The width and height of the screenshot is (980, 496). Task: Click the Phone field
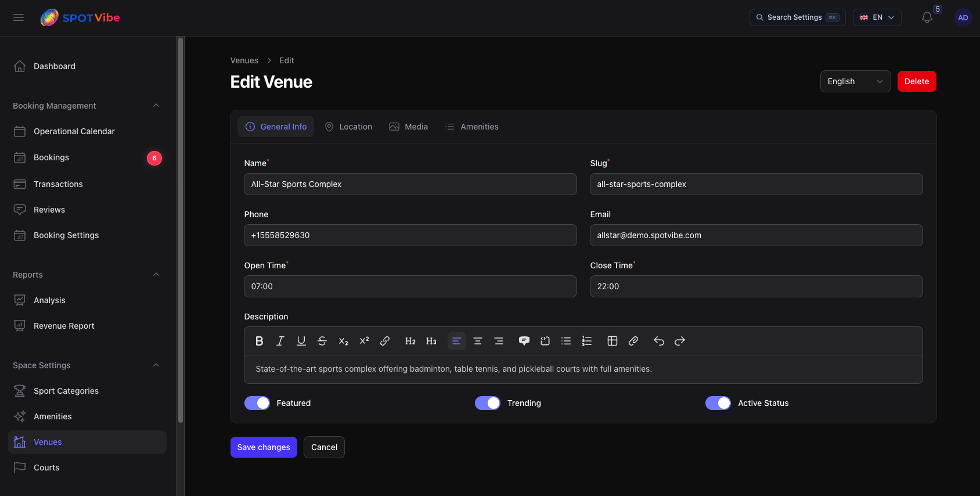click(x=410, y=235)
